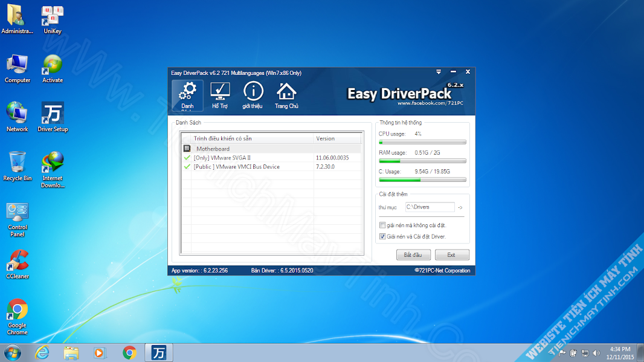Screen dimensions: 644x362
Task: Open Windows Media Player in the taskbar
Action: pos(100,352)
